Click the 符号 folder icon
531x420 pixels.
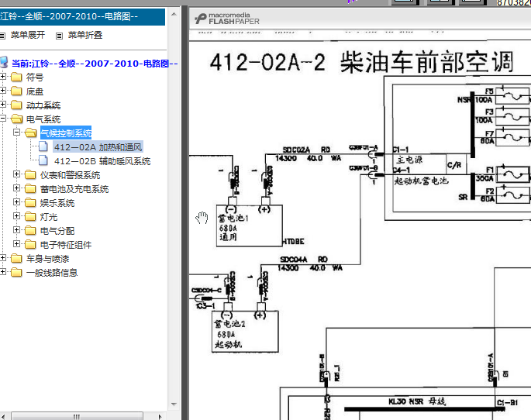(x=16, y=77)
